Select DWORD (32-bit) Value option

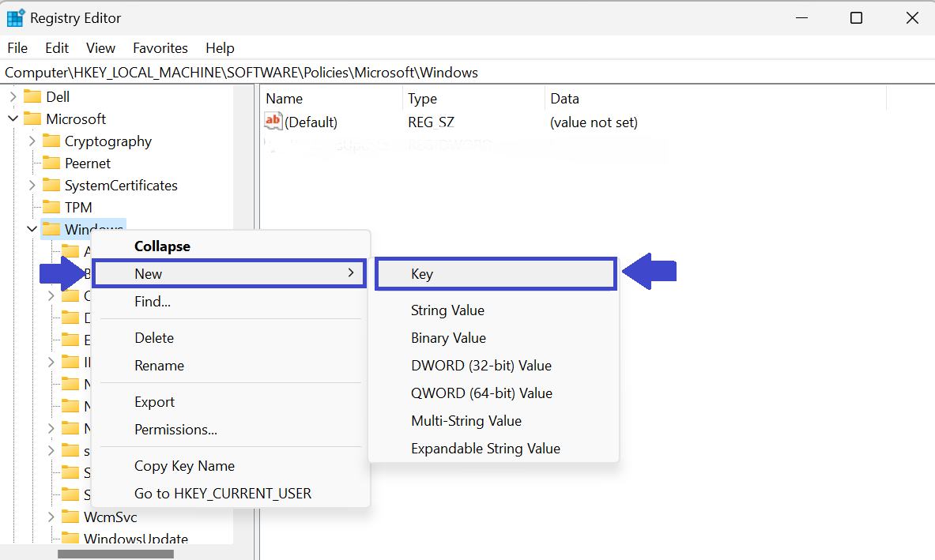[x=481, y=366]
